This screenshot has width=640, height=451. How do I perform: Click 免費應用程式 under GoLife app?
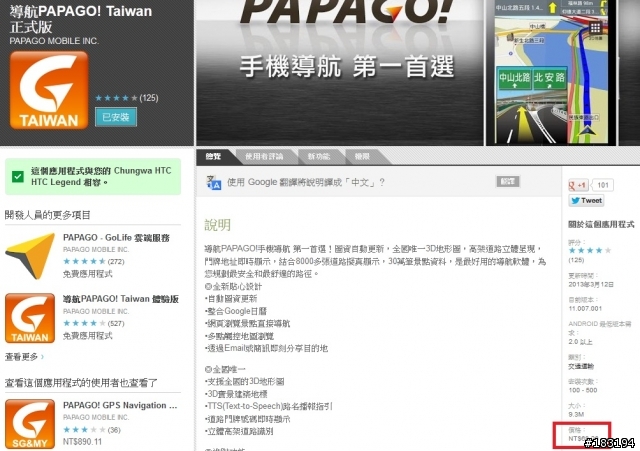click(87, 274)
